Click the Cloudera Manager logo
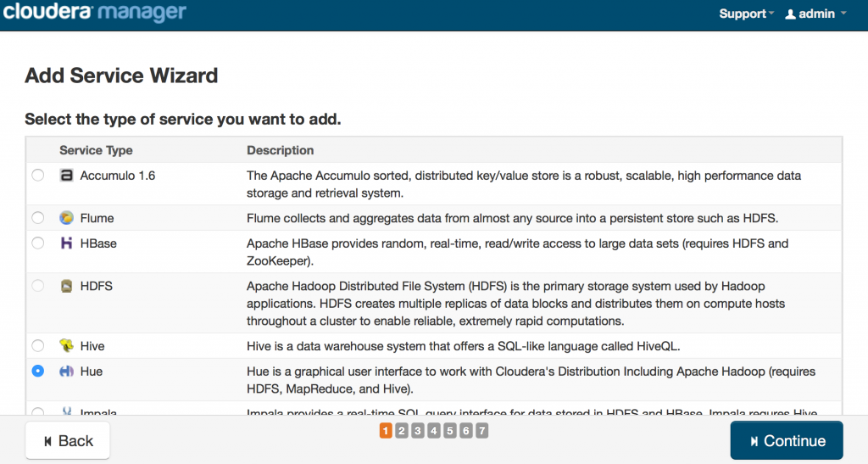The height and width of the screenshot is (464, 868). (x=93, y=14)
